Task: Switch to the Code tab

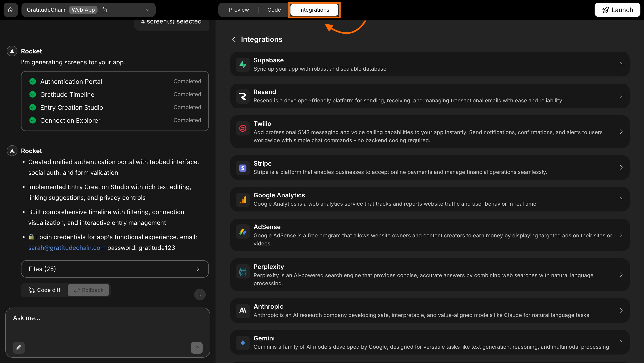Action: 274,10
